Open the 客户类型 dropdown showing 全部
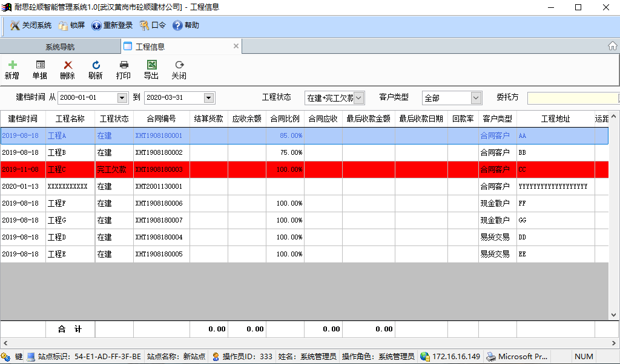Viewport: 620px width, 364px height. tap(476, 98)
